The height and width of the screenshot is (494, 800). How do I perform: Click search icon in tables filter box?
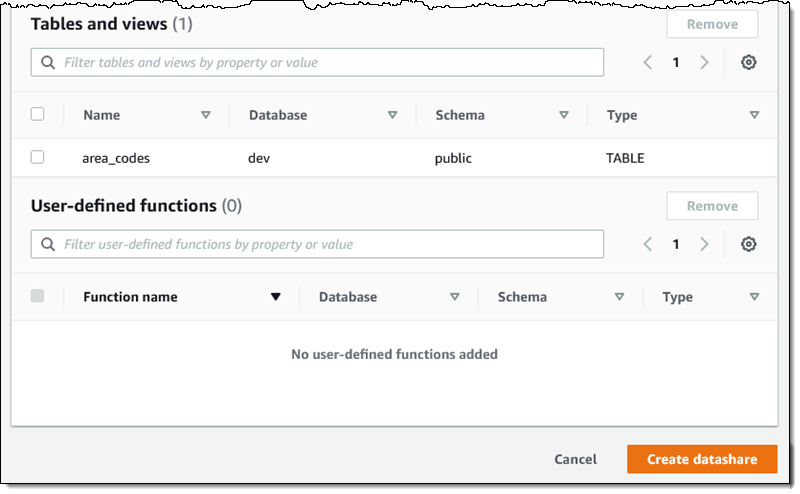tap(48, 62)
